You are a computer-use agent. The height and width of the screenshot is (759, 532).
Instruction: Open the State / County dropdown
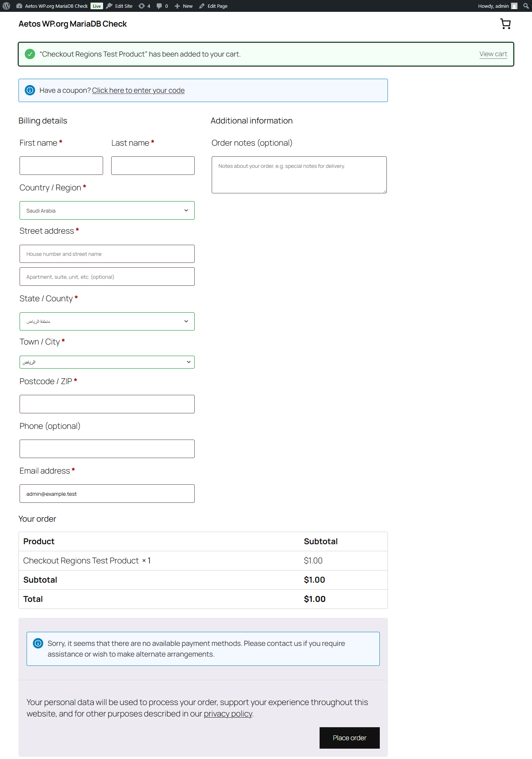click(107, 322)
